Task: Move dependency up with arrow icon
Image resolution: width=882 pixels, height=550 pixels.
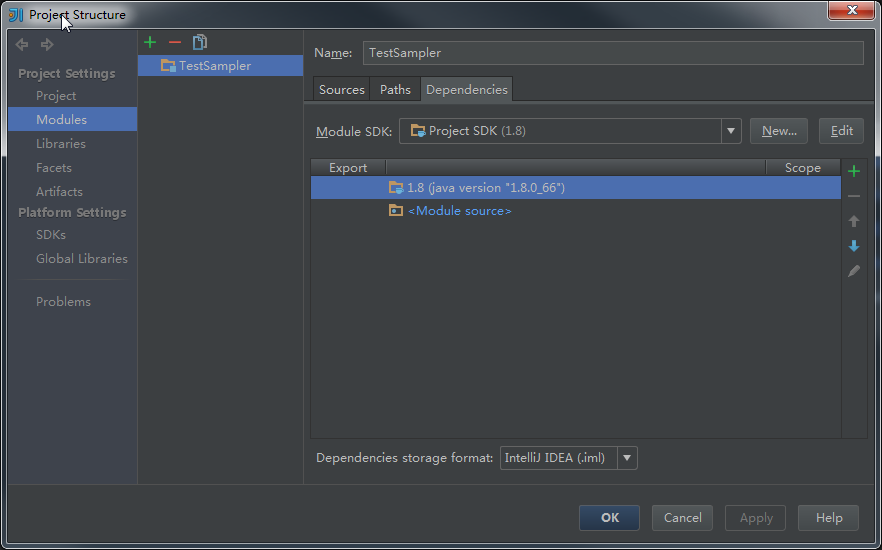Action: click(x=854, y=221)
